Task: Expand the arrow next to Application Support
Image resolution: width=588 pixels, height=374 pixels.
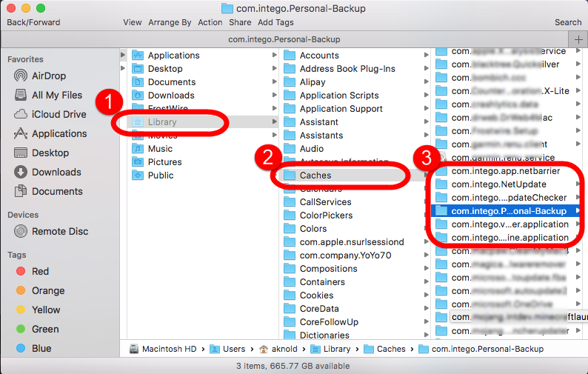Action: click(x=426, y=108)
